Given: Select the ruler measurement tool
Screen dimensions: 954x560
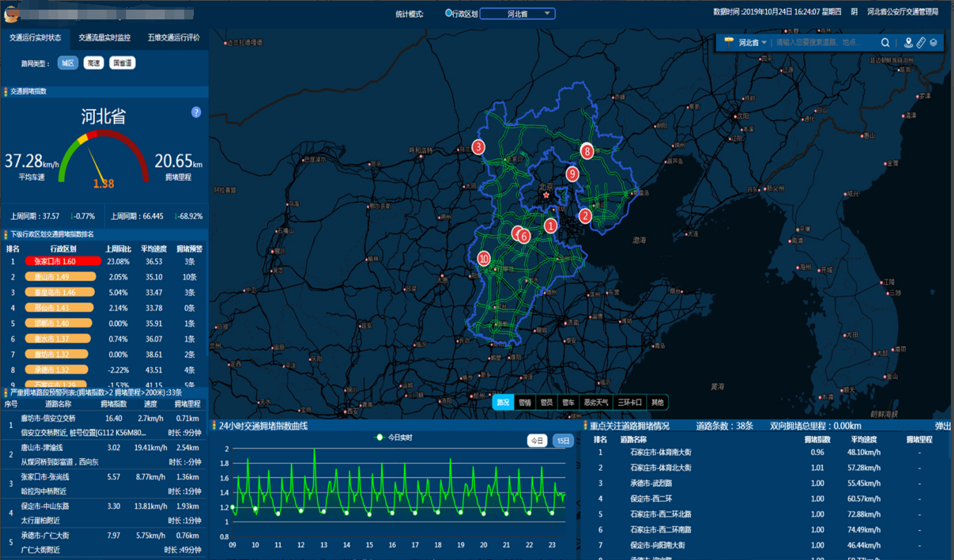Looking at the screenshot, I should (921, 43).
